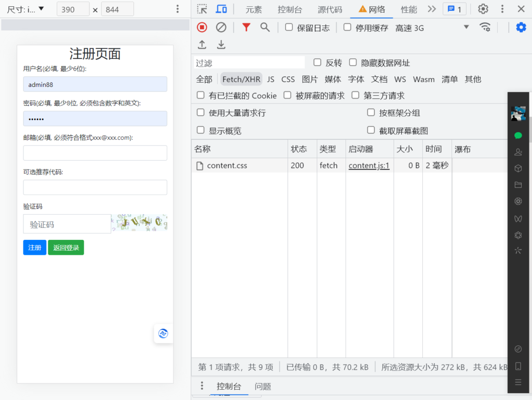Click the red record network log button
This screenshot has width=532, height=400.
[202, 27]
